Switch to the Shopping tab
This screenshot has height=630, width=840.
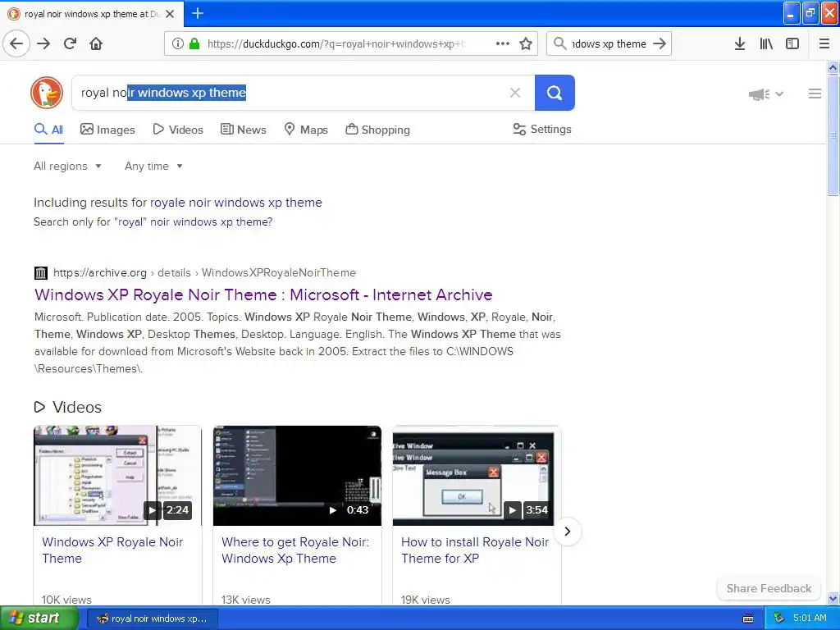(377, 130)
